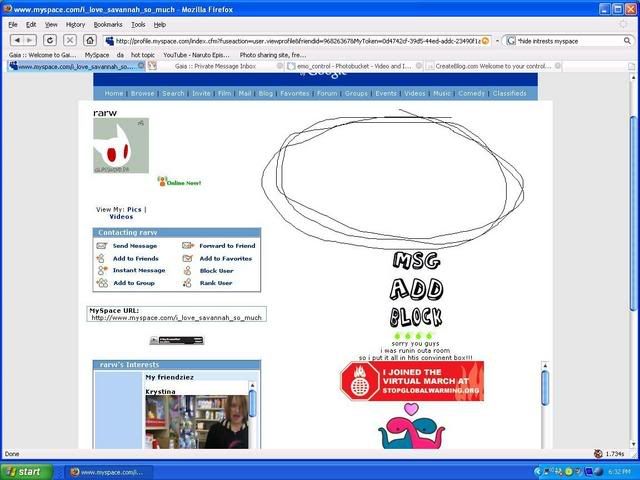The width and height of the screenshot is (640, 480).
Task: Close the emo_control Photobucket tab
Action: (419, 66)
